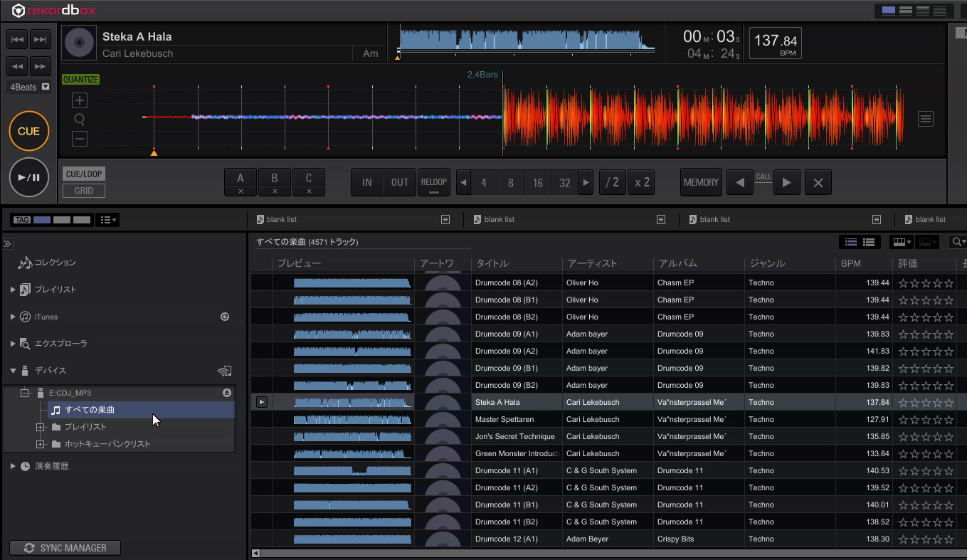
Task: Call the next memory cue
Action: [x=786, y=182]
